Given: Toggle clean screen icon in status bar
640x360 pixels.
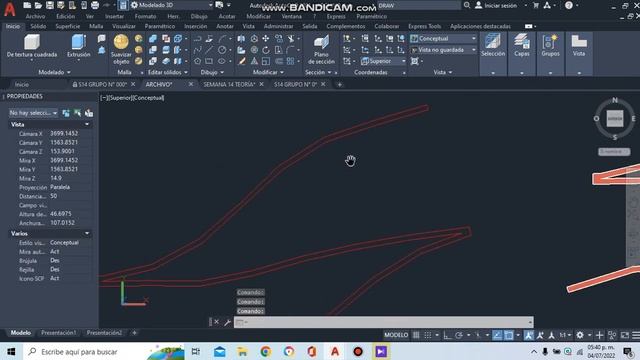Looking at the screenshot, I should point(624,335).
